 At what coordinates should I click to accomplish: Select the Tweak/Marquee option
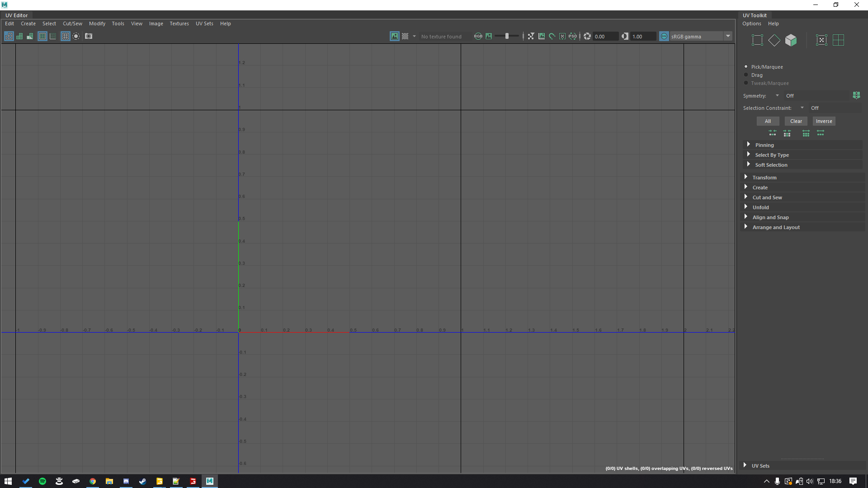click(746, 83)
